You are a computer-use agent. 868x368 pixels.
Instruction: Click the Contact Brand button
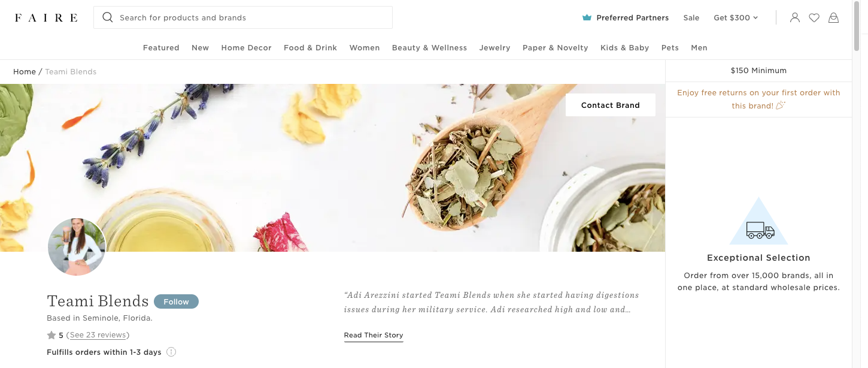click(x=611, y=105)
